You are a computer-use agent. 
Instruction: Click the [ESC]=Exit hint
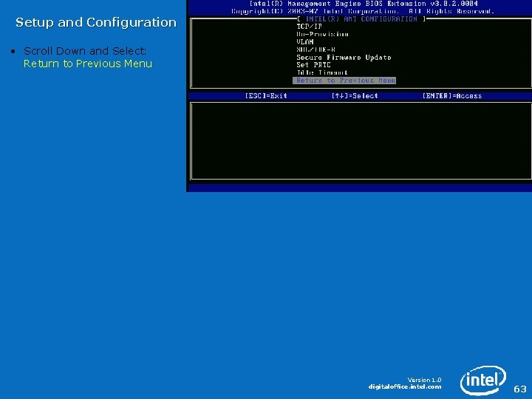tap(266, 96)
